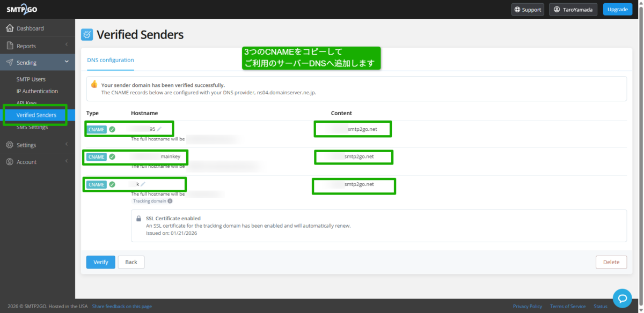Click the Upgrade button
The image size is (644, 313).
pyautogui.click(x=617, y=10)
